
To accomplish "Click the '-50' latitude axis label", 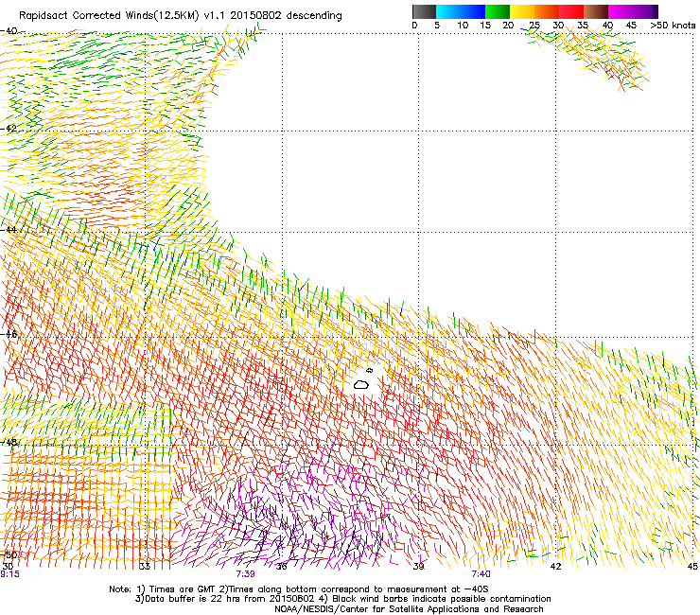I will pos(9,554).
